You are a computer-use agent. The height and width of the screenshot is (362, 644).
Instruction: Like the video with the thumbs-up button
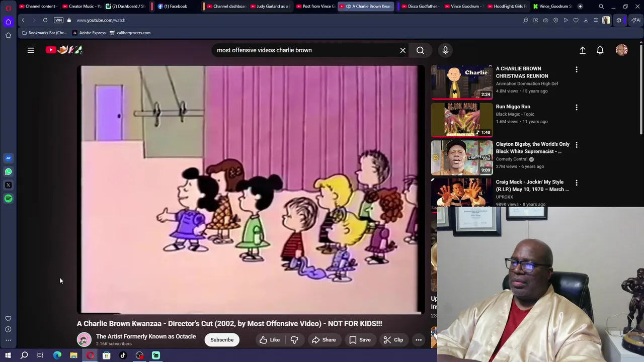(270, 340)
